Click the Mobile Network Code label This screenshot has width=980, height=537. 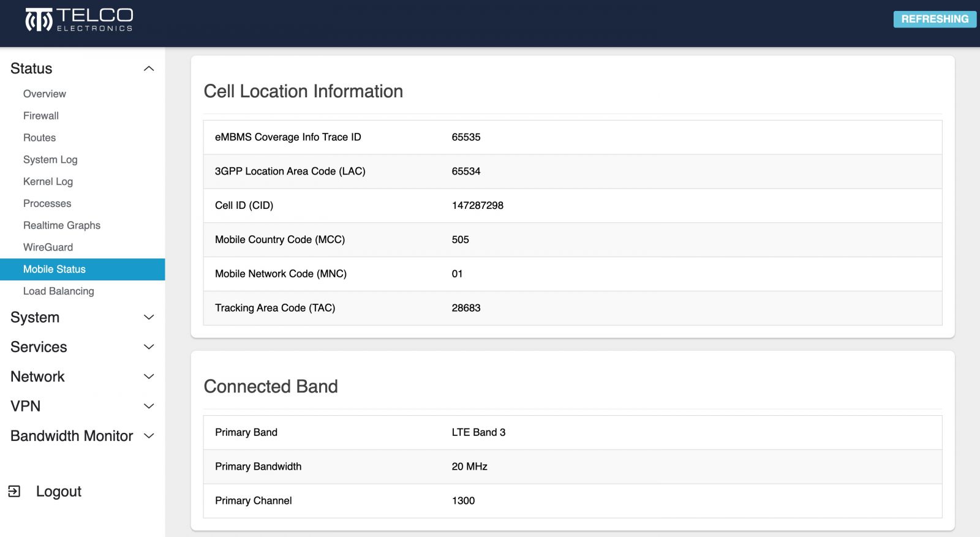(281, 274)
